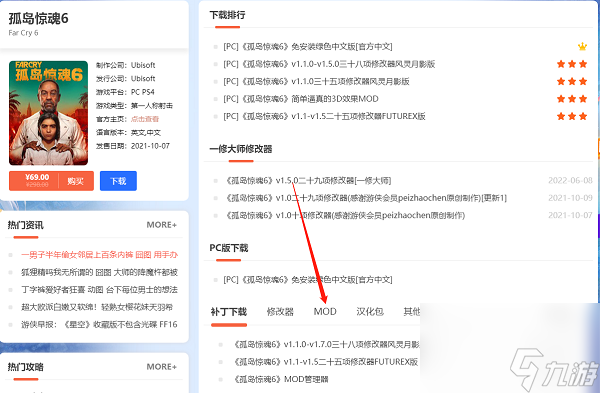
Task: Click the 热门资讯 heading
Action: coord(26,225)
